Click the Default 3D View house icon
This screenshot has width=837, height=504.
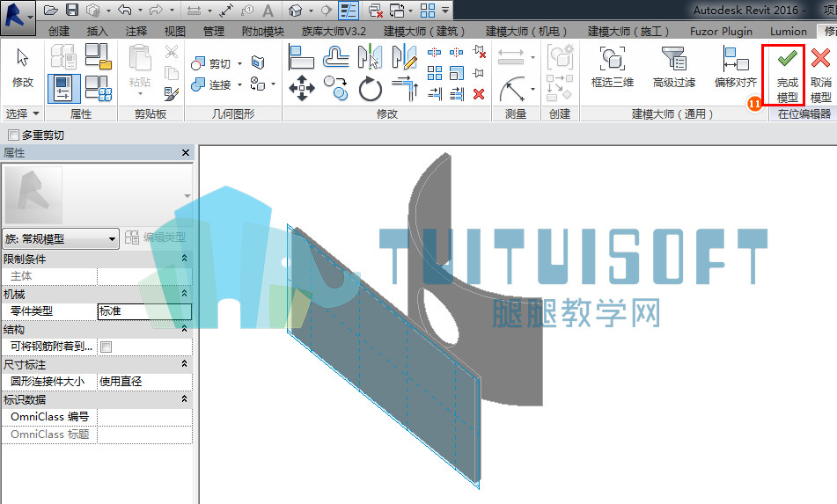pos(295,11)
